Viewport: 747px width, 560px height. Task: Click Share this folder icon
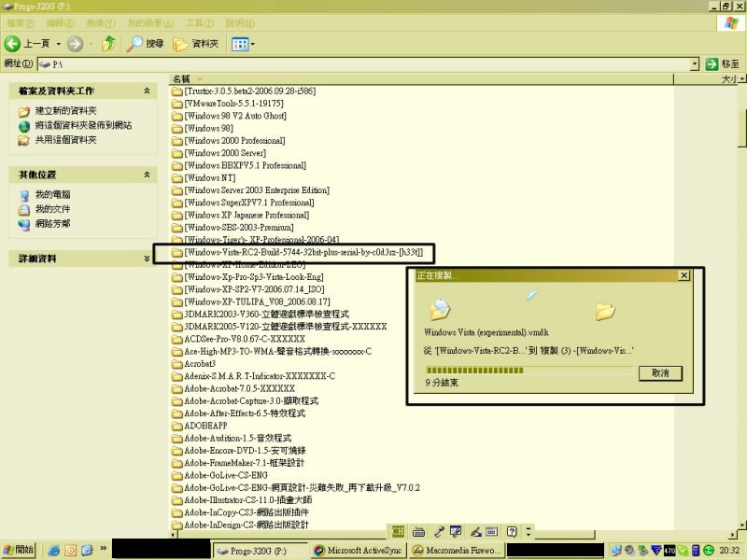tap(23, 140)
